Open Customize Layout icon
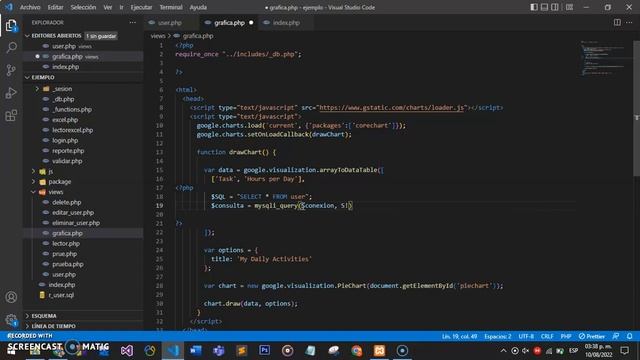640x360 pixels. (x=569, y=7)
